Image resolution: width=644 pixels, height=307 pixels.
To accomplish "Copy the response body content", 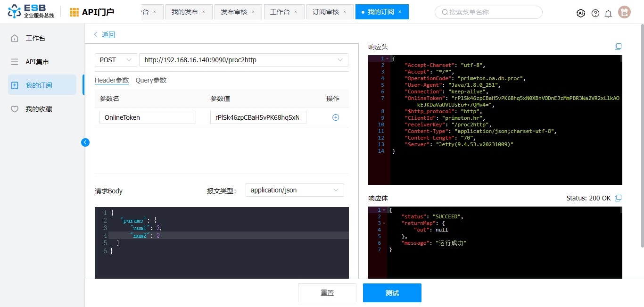I will point(619,198).
